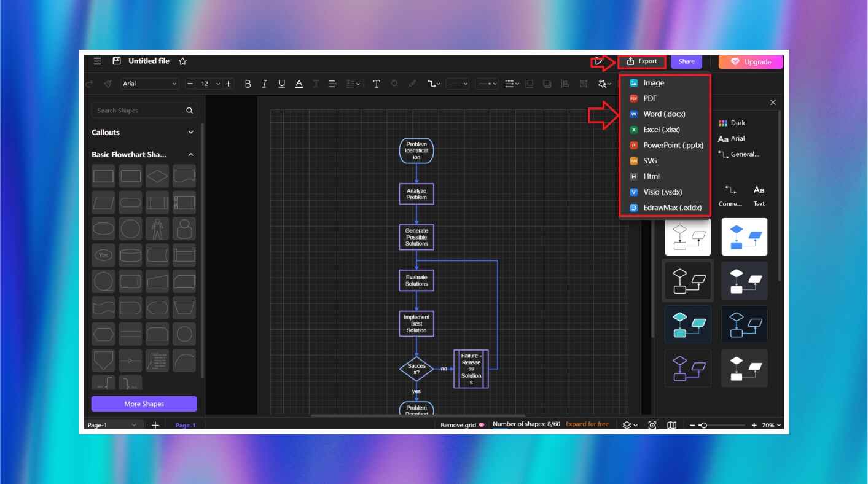Viewport: 868px width, 484px height.
Task: Pick the diamond decision shape from library
Action: tap(157, 176)
